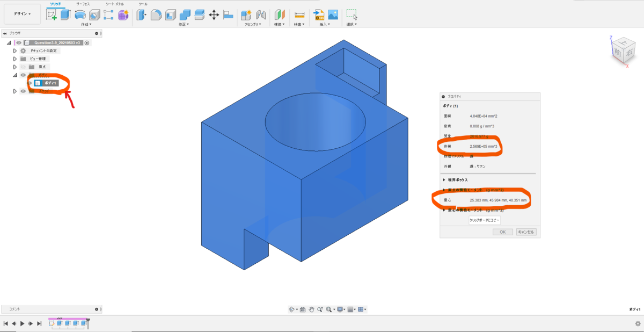Viewport: 644px width, 332px height.
Task: Expand the 原点の慣性モーメント section
Action: pos(444,190)
